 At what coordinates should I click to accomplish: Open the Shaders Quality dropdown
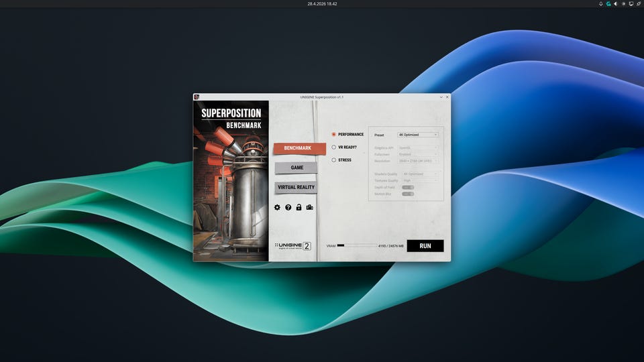tap(420, 174)
